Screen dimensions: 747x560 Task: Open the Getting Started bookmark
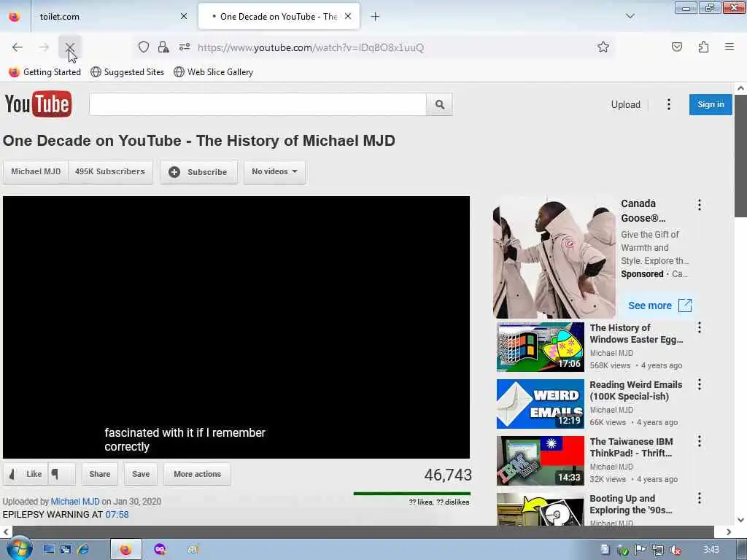point(45,72)
